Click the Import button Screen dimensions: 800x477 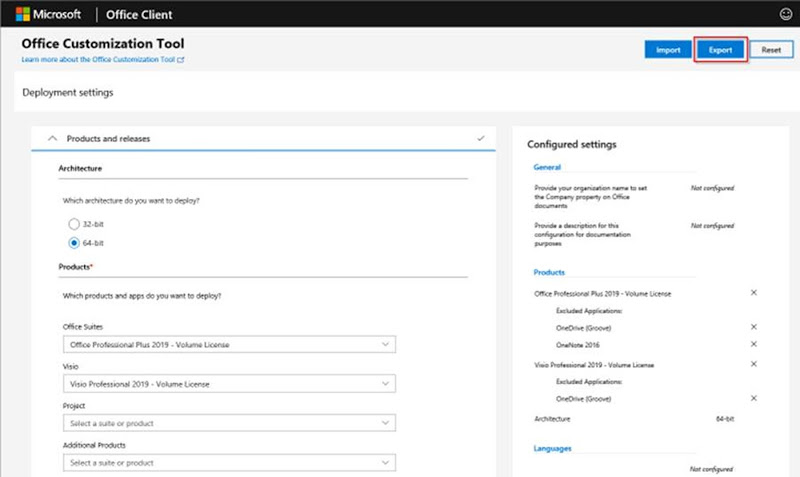[x=668, y=49]
